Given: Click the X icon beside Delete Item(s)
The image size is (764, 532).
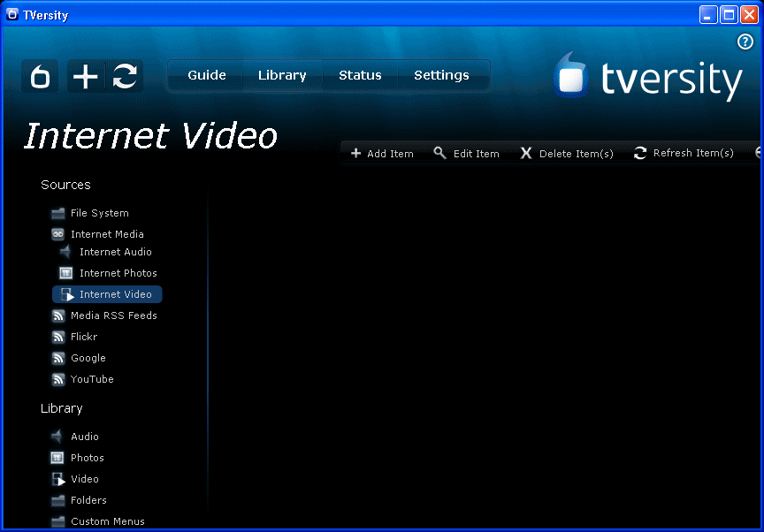Looking at the screenshot, I should click(x=526, y=153).
